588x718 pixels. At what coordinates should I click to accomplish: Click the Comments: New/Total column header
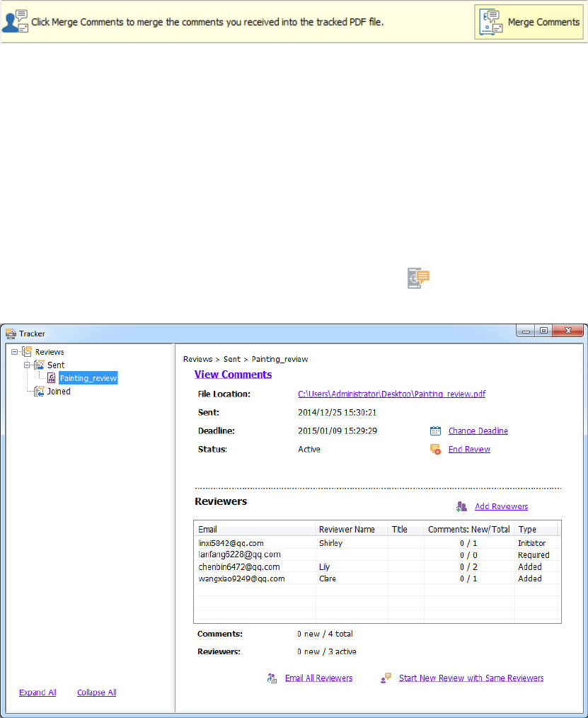point(469,530)
